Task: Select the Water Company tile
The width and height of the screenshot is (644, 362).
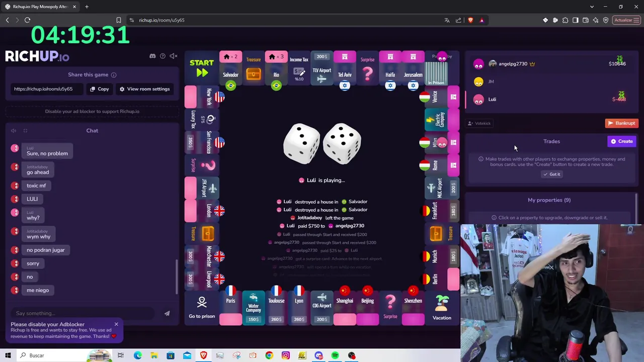Action: click(254, 308)
